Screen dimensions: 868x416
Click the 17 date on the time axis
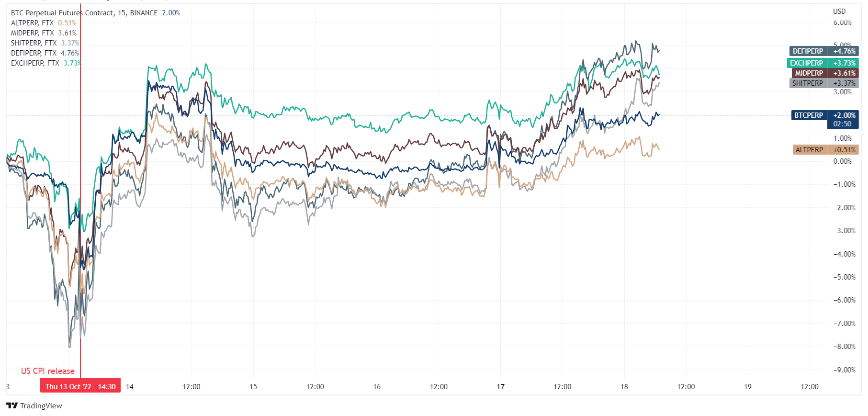click(x=500, y=386)
